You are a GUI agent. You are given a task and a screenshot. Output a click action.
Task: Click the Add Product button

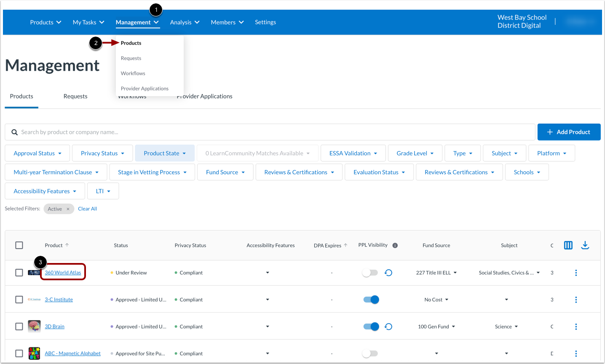569,132
